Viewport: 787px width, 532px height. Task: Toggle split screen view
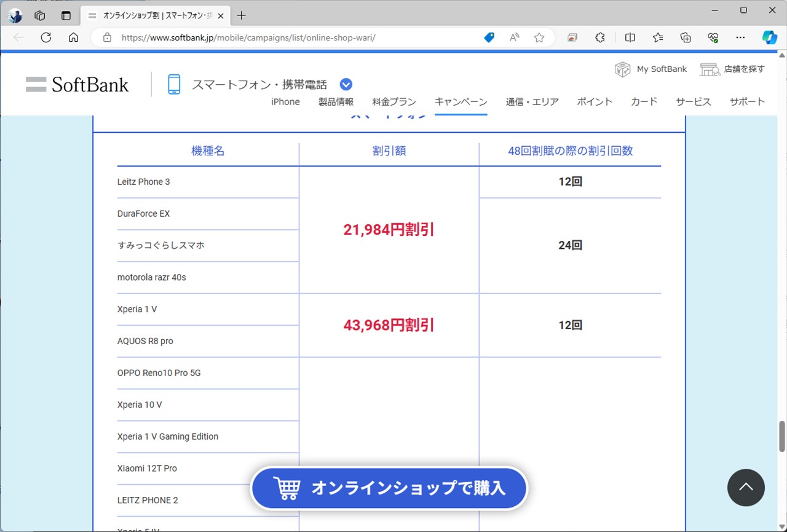(x=630, y=37)
